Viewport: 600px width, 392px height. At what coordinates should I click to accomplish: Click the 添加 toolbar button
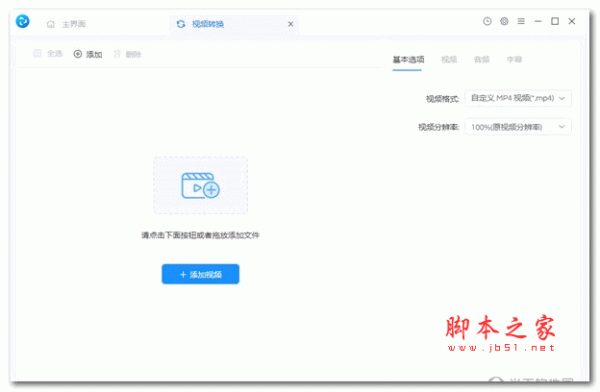(x=88, y=54)
